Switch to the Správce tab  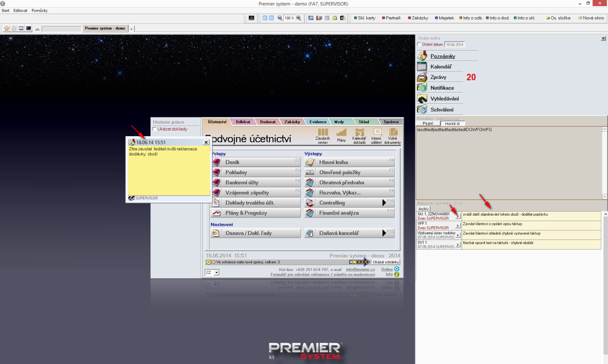tap(391, 122)
